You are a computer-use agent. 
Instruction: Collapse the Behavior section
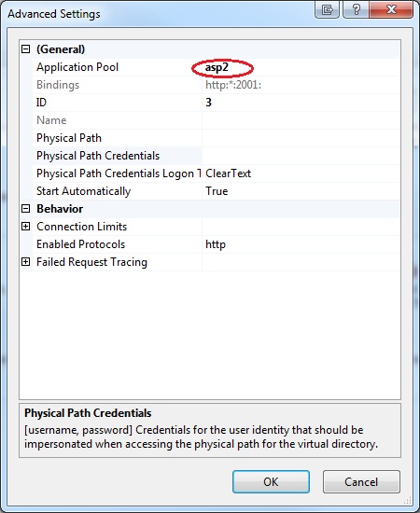point(25,209)
